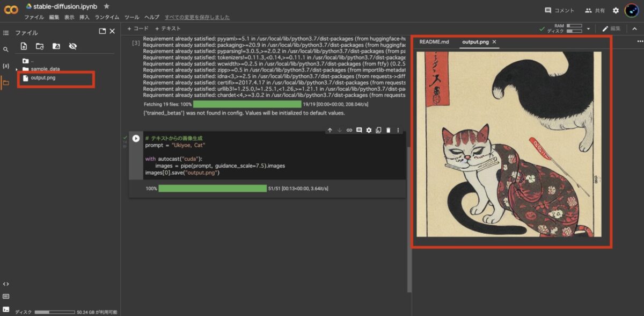644x316 pixels.
Task: Open the user account avatar
Action: coord(631,10)
